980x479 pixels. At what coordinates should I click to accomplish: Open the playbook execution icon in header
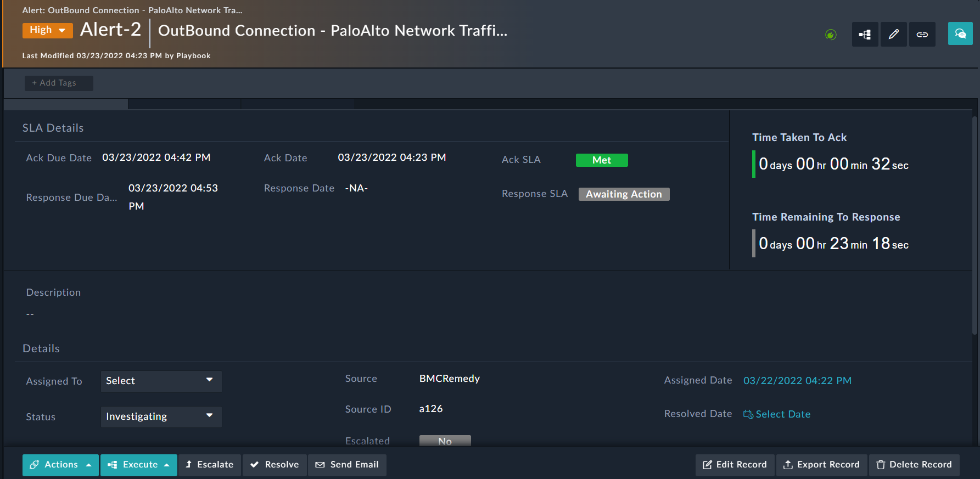[x=865, y=35]
